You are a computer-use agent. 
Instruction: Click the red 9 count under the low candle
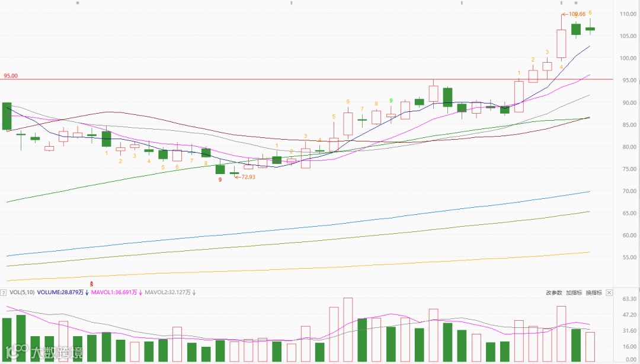(220, 180)
